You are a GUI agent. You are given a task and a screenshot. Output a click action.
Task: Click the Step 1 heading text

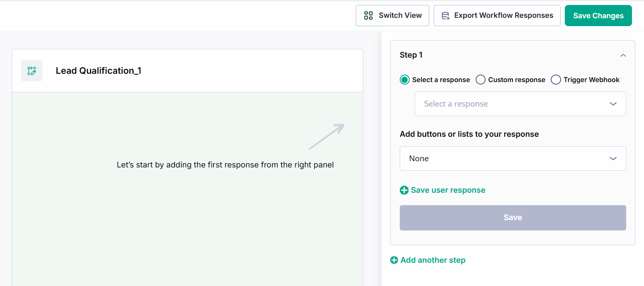click(411, 55)
